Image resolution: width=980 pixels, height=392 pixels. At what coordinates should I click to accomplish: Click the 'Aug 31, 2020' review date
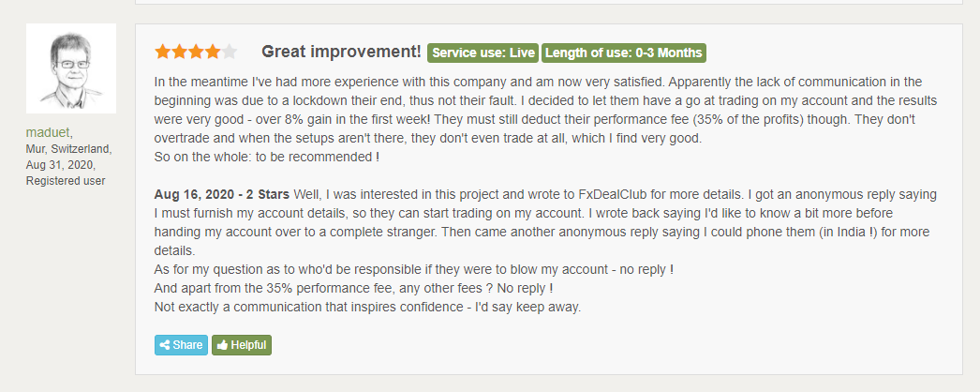tap(60, 165)
